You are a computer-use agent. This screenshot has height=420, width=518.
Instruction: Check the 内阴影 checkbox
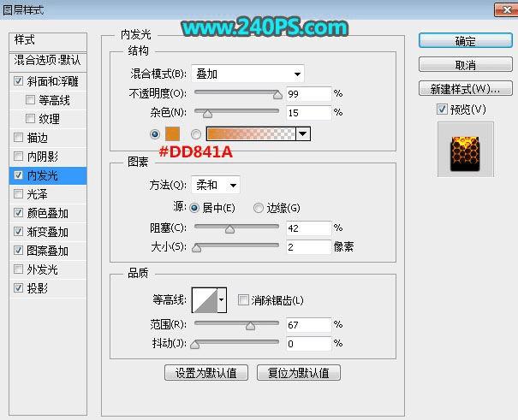[x=19, y=156]
